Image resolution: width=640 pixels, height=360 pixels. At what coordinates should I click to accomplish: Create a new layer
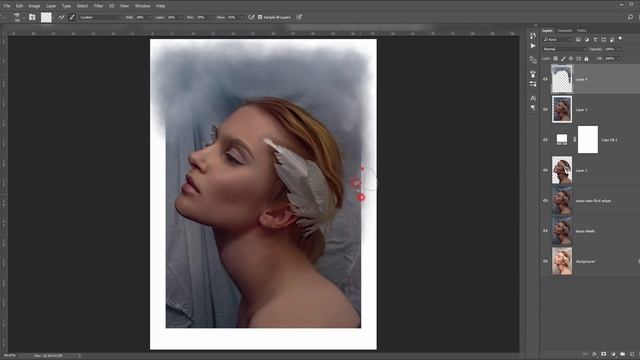[632, 354]
